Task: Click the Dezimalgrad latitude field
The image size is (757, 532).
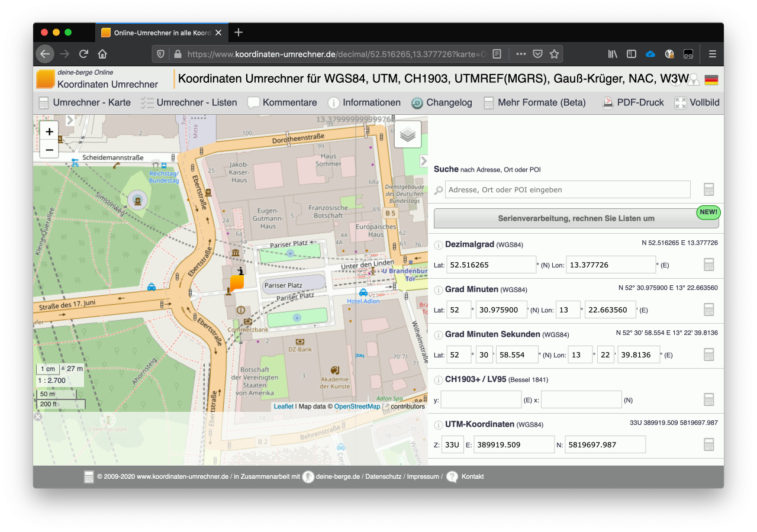Action: click(491, 265)
